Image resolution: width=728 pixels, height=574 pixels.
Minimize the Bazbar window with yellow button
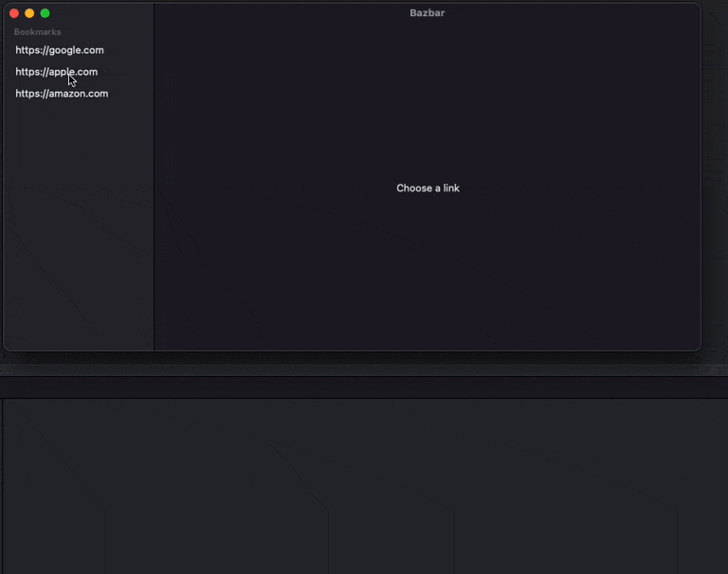point(29,13)
